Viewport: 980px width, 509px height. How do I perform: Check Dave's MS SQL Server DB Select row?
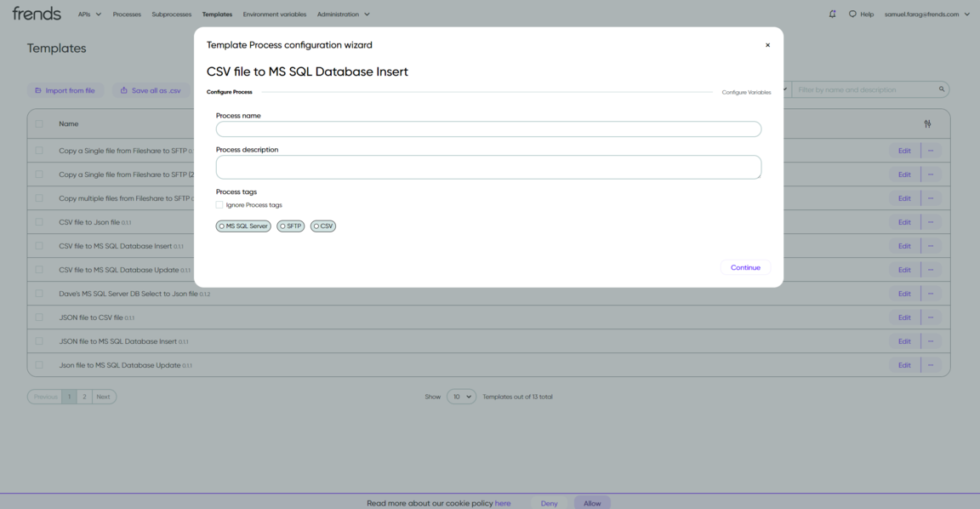point(39,294)
